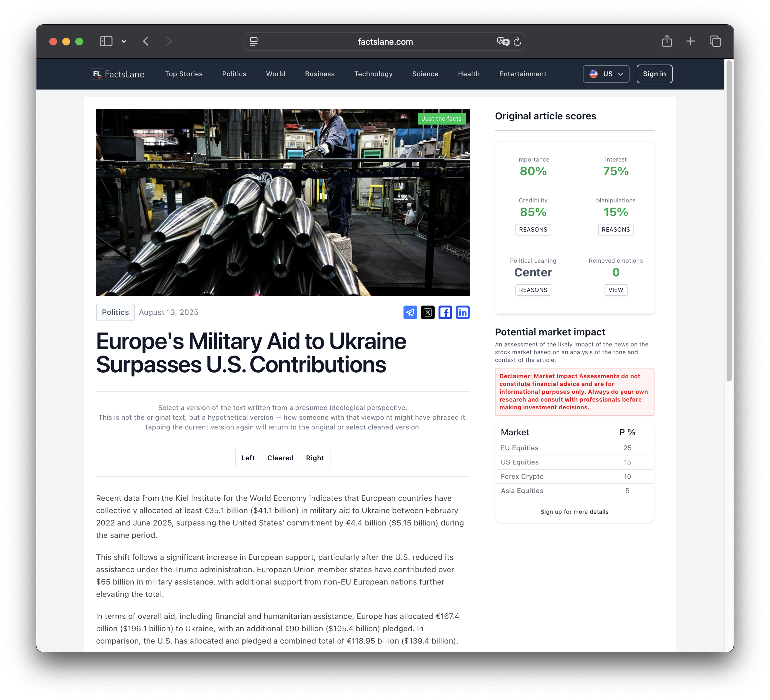Click Sign up for more details

click(x=574, y=512)
